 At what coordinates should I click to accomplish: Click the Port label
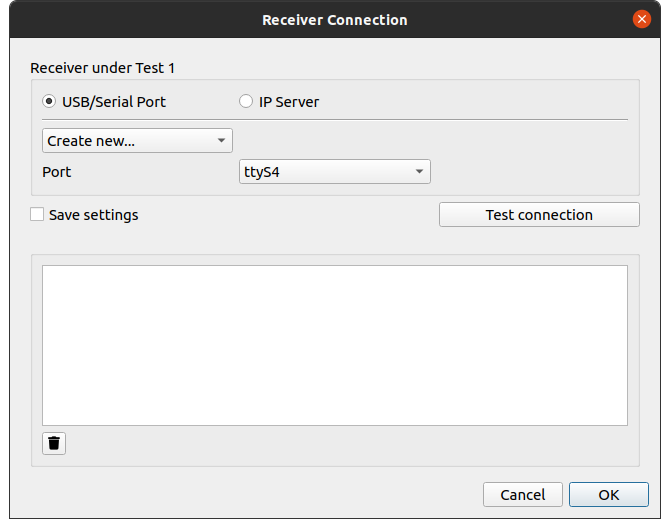click(x=57, y=172)
